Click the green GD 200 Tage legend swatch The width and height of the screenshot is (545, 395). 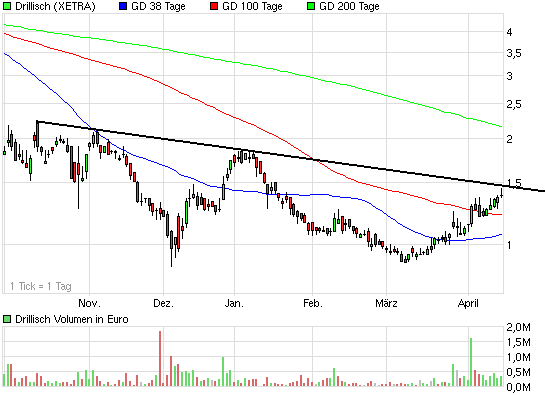pos(311,6)
